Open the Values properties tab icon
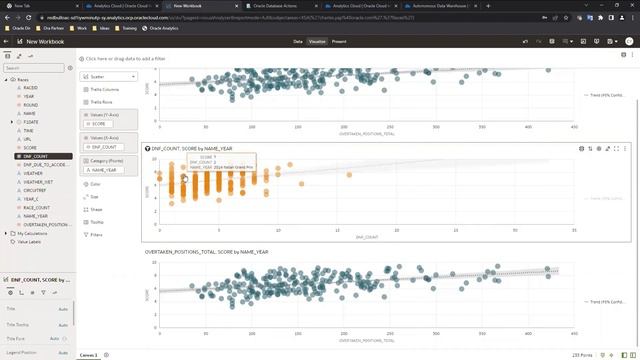The height and width of the screenshot is (360, 640). [x=32, y=293]
